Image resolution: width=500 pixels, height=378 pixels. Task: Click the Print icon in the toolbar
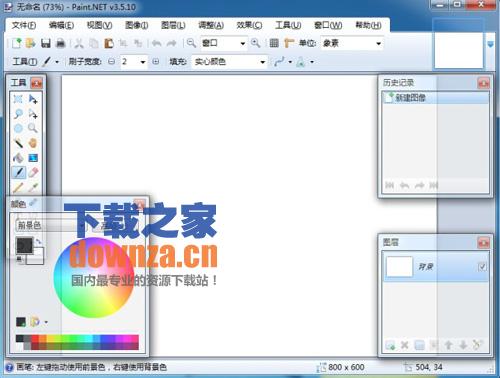60,43
